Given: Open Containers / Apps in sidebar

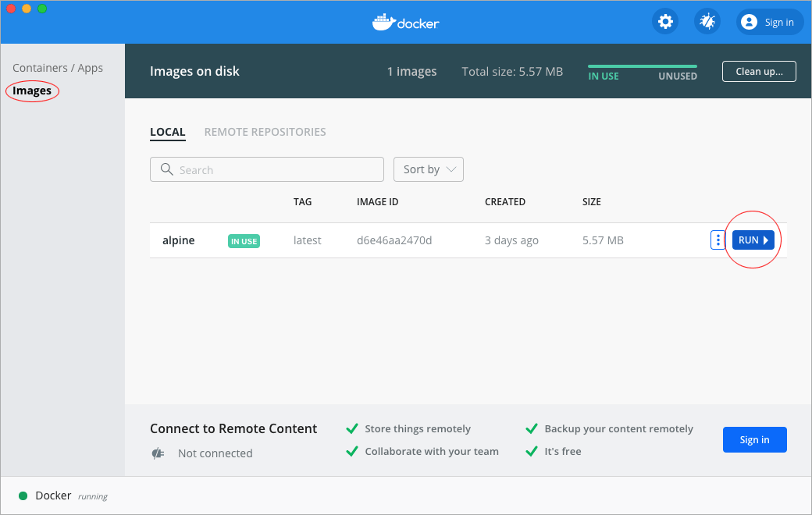Looking at the screenshot, I should coord(58,68).
